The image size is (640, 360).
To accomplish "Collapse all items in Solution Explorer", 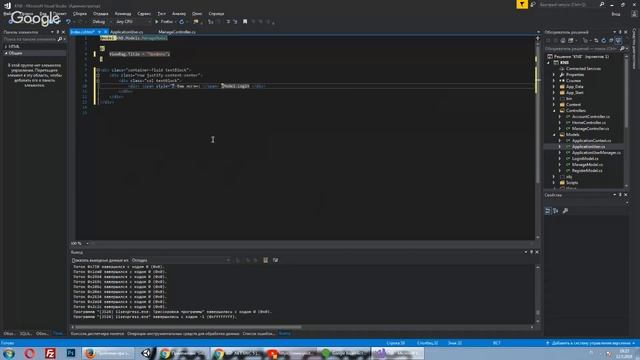I will coord(611,40).
